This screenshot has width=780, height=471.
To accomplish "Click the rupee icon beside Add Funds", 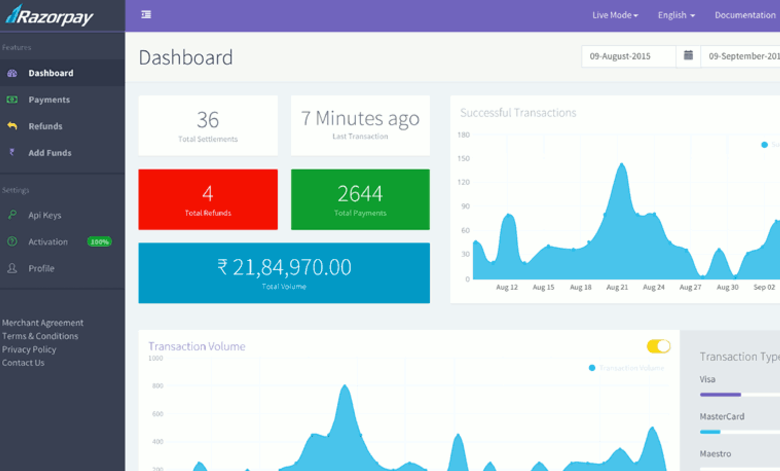I will 12,152.
